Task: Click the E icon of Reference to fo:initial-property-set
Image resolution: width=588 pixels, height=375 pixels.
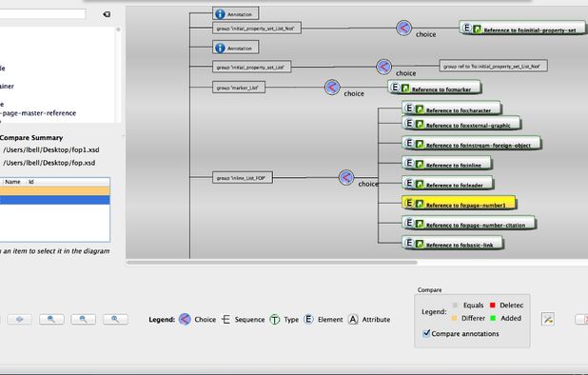Action: tap(466, 28)
